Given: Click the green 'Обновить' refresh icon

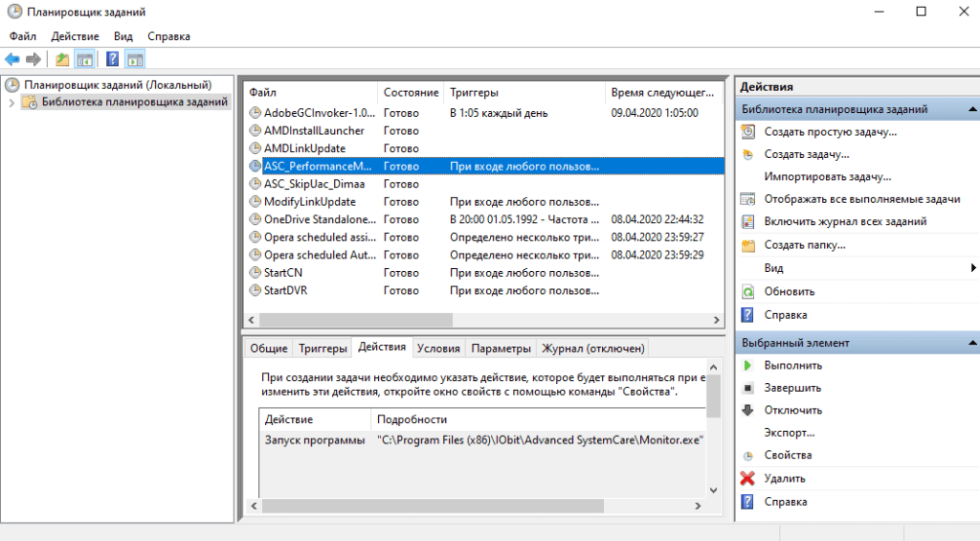Looking at the screenshot, I should tap(747, 291).
